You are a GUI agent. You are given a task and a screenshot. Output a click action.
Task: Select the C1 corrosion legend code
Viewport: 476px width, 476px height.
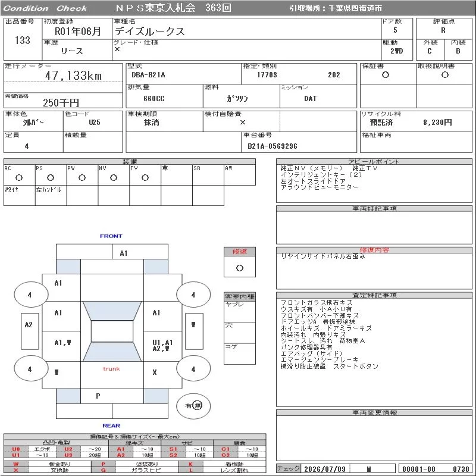(226, 449)
